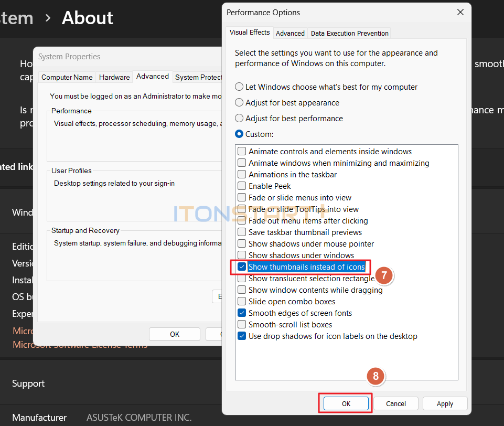
Task: Select the Visual Effects tab
Action: (250, 33)
